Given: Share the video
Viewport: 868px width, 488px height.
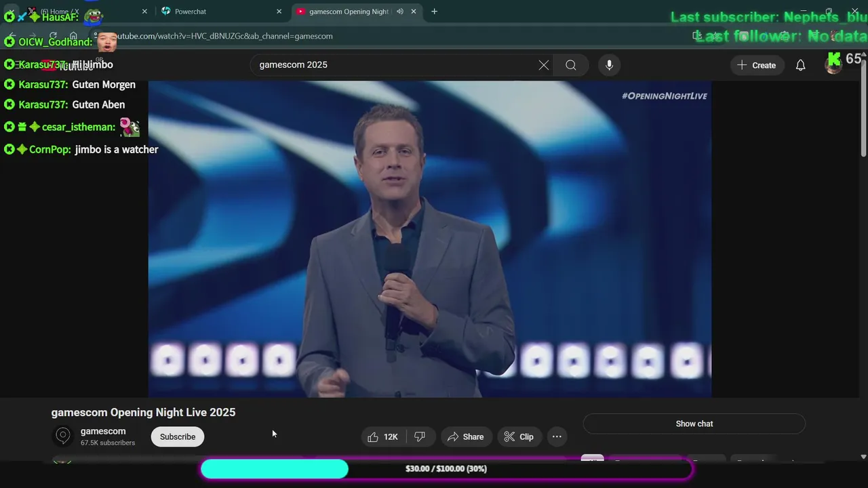Looking at the screenshot, I should (466, 436).
